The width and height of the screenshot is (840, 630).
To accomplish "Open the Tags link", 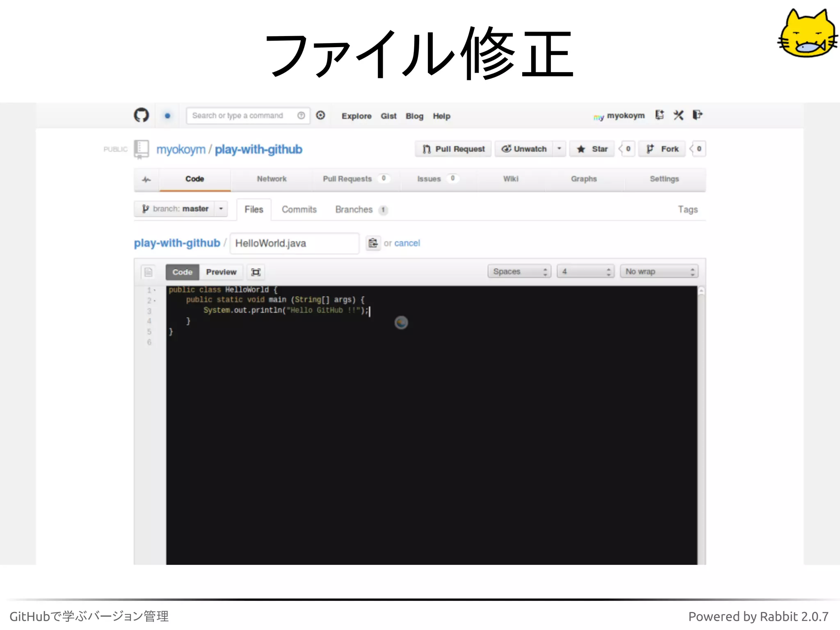I will pyautogui.click(x=688, y=210).
